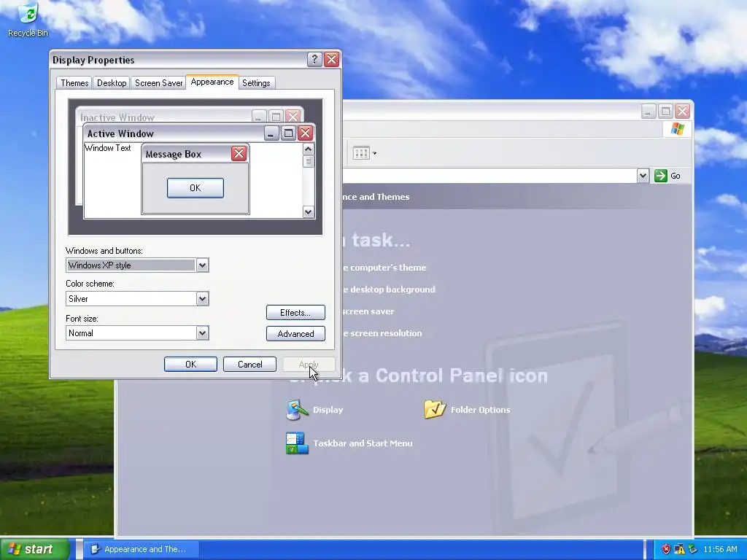Open the address bar dropdown arrow

pyautogui.click(x=643, y=176)
